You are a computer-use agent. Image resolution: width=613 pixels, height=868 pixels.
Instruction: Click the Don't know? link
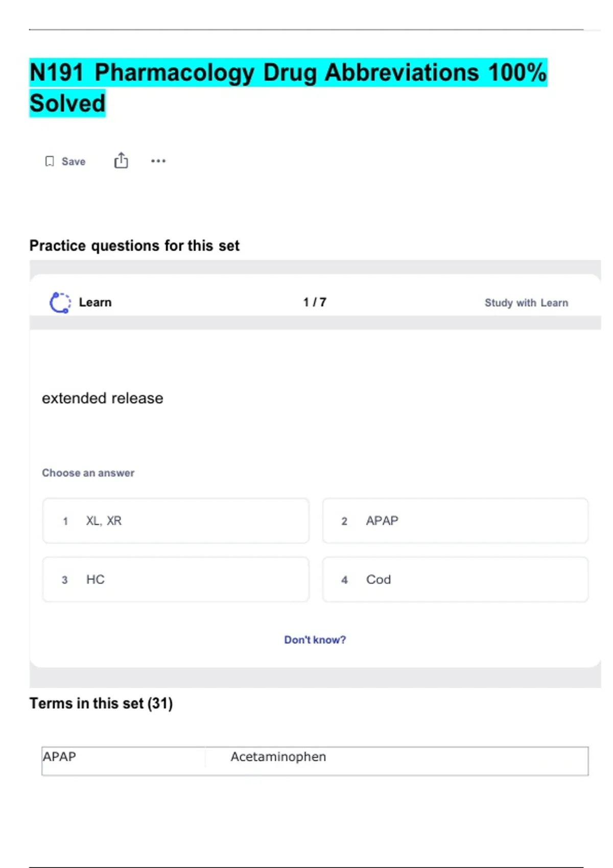click(315, 640)
